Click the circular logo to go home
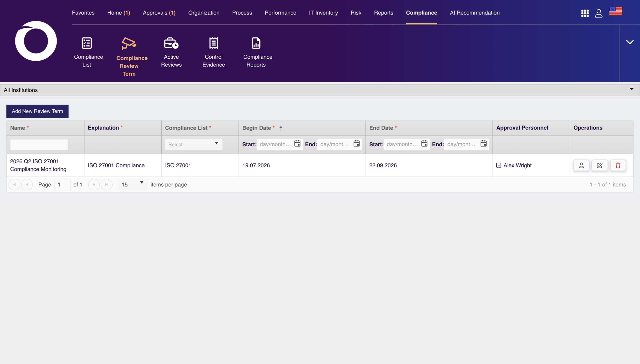 click(x=36, y=41)
